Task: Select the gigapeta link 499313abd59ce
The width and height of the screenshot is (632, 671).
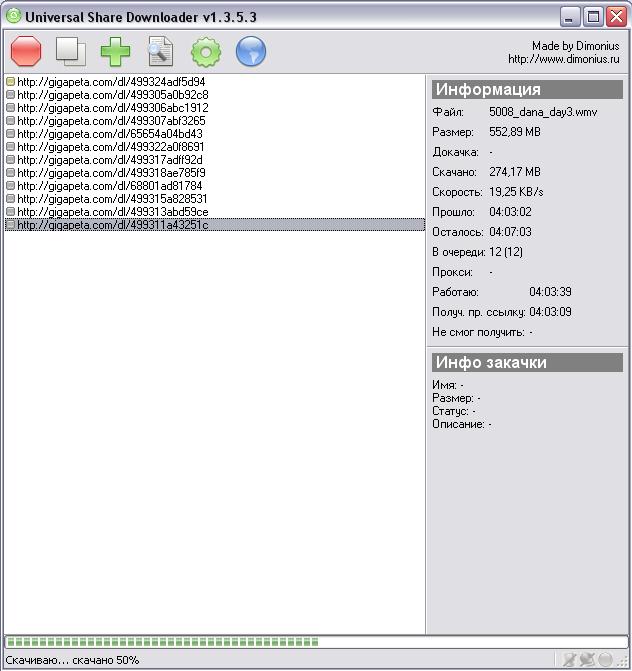Action: pos(113,212)
